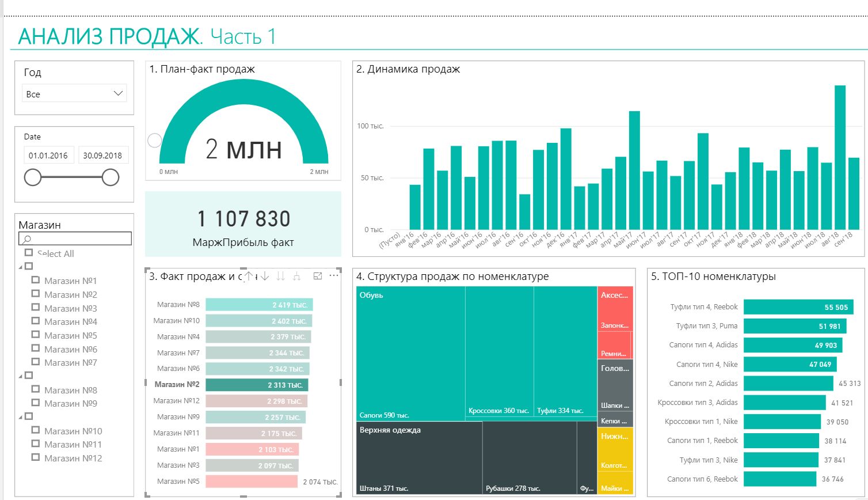Click the Сапоги тип 4, Nike bar
868x500 pixels.
coord(790,364)
